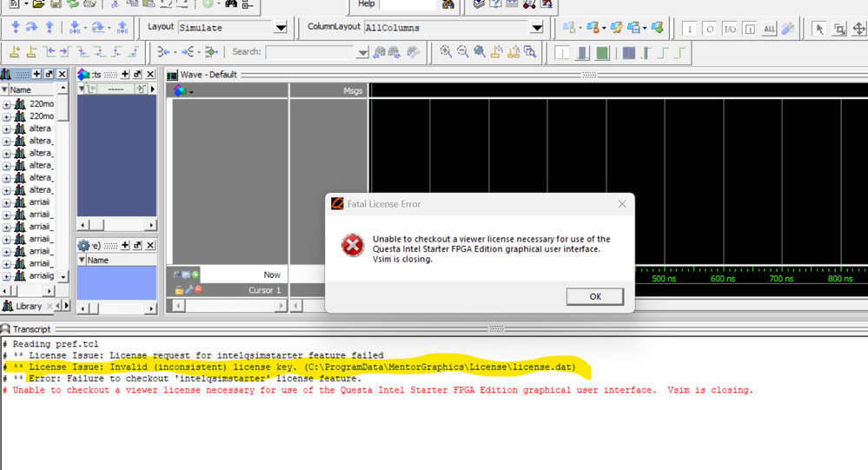868x470 pixels.
Task: Undock the Library panel
Action: click(49, 74)
